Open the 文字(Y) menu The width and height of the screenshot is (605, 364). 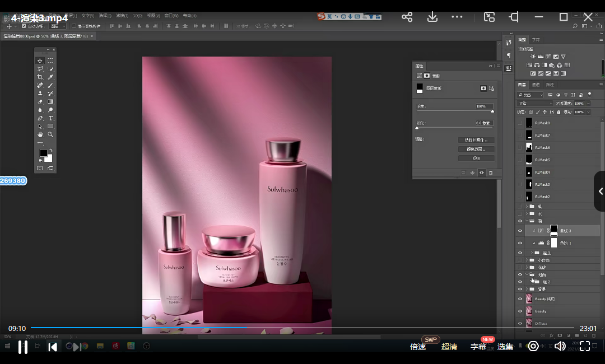(x=87, y=16)
